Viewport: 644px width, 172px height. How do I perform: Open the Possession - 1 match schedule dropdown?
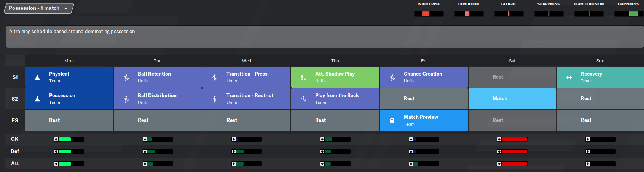coord(38,8)
